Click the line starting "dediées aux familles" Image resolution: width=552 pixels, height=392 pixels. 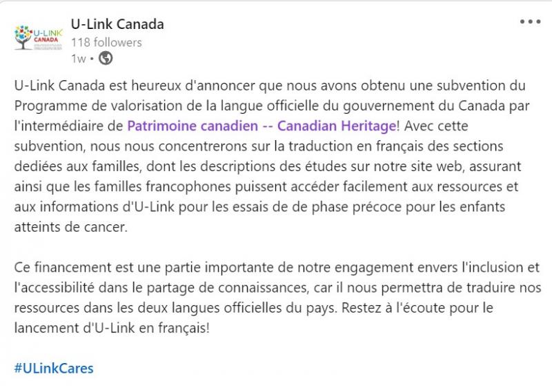[x=268, y=166]
